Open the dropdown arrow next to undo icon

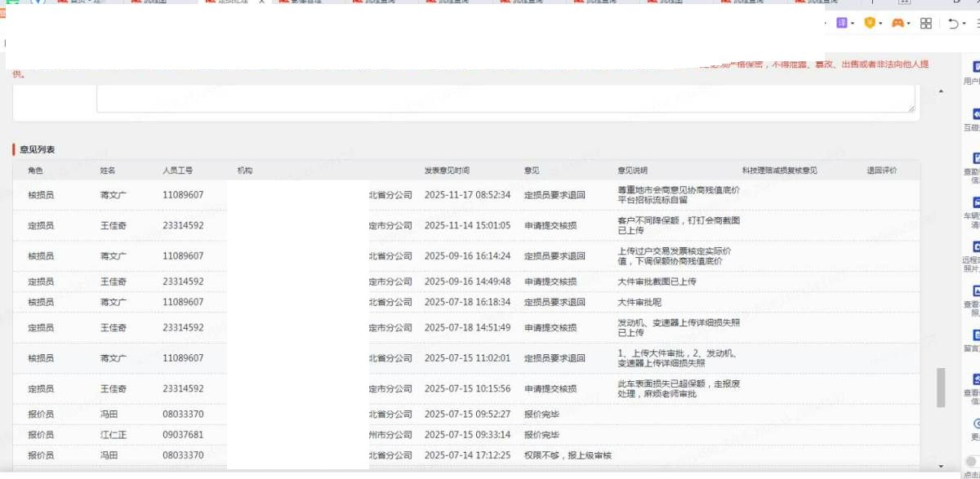click(964, 24)
